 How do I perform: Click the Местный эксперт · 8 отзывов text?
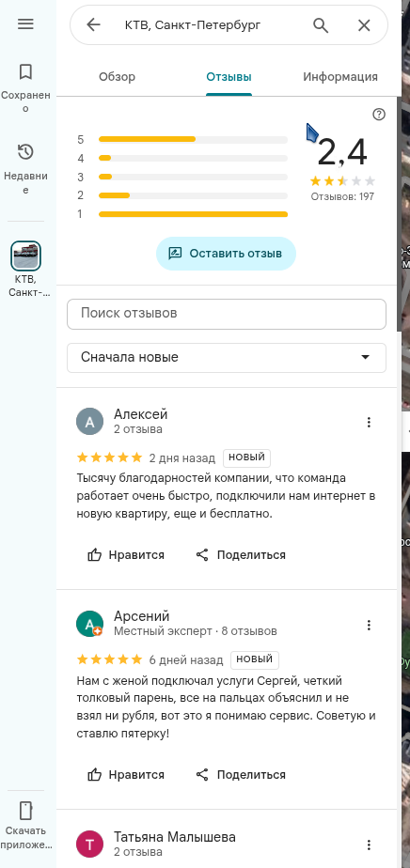tap(196, 631)
